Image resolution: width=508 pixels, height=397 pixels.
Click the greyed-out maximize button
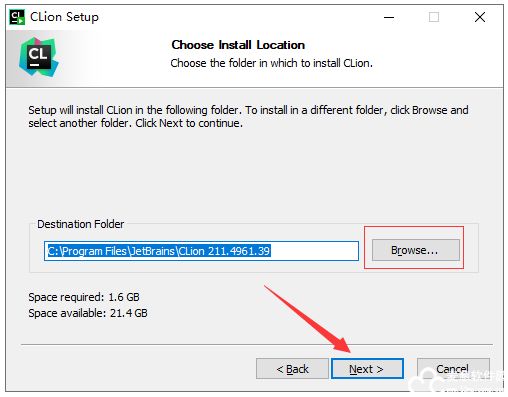point(434,17)
